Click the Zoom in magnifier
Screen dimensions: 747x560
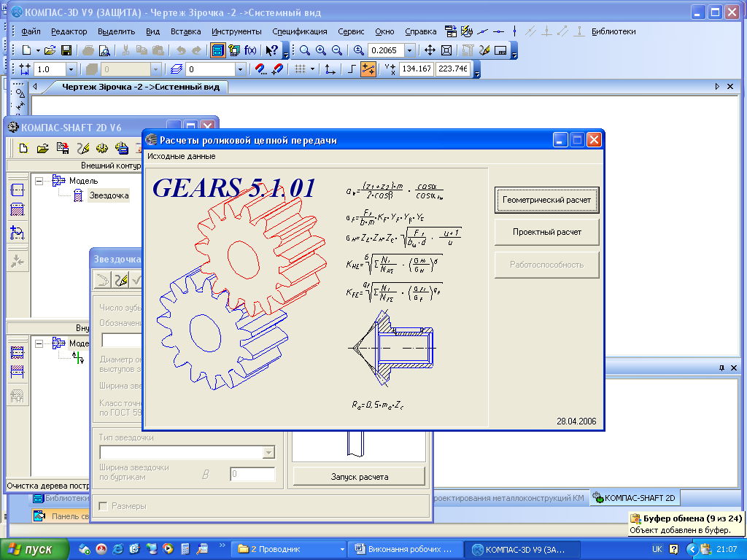pos(321,50)
